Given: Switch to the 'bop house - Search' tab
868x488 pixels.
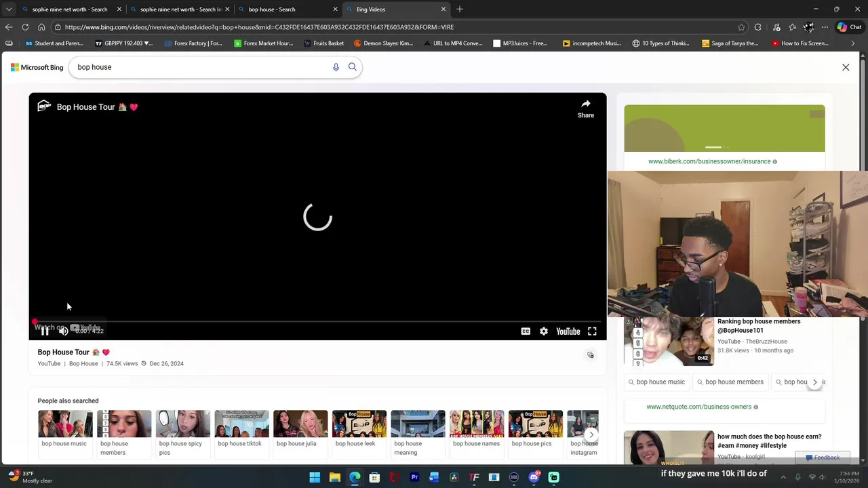Looking at the screenshot, I should coord(288,9).
